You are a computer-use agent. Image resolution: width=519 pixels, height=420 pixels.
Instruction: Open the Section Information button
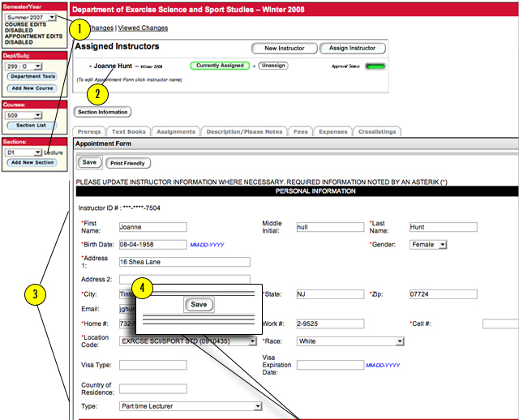[102, 112]
